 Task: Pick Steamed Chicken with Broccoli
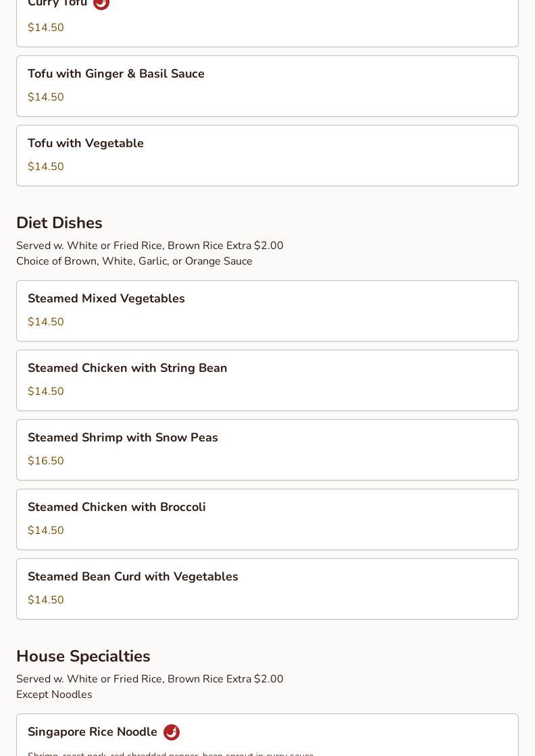point(117,508)
